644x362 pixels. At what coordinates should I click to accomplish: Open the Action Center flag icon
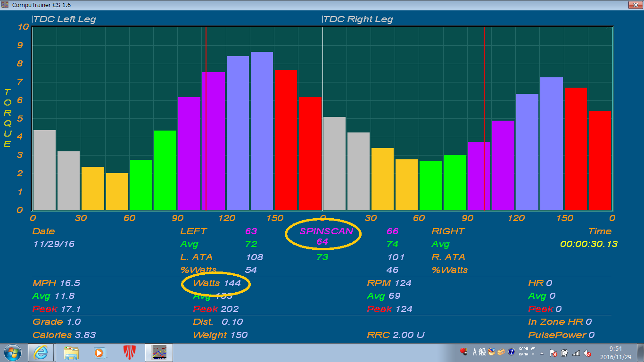[553, 353]
